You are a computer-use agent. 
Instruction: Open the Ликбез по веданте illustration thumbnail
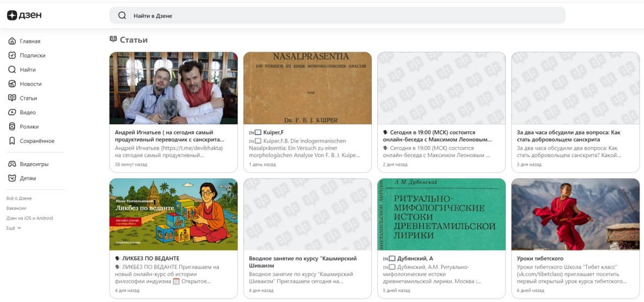[x=173, y=215]
